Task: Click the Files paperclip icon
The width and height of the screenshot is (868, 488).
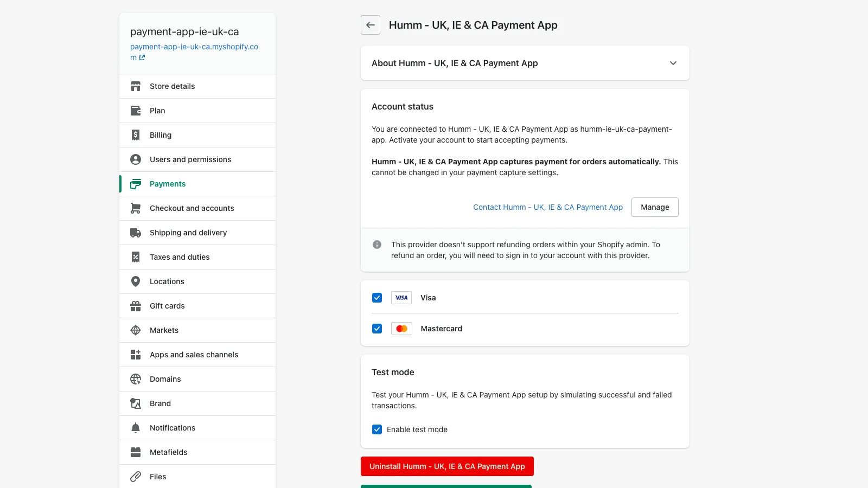Action: pyautogui.click(x=136, y=477)
